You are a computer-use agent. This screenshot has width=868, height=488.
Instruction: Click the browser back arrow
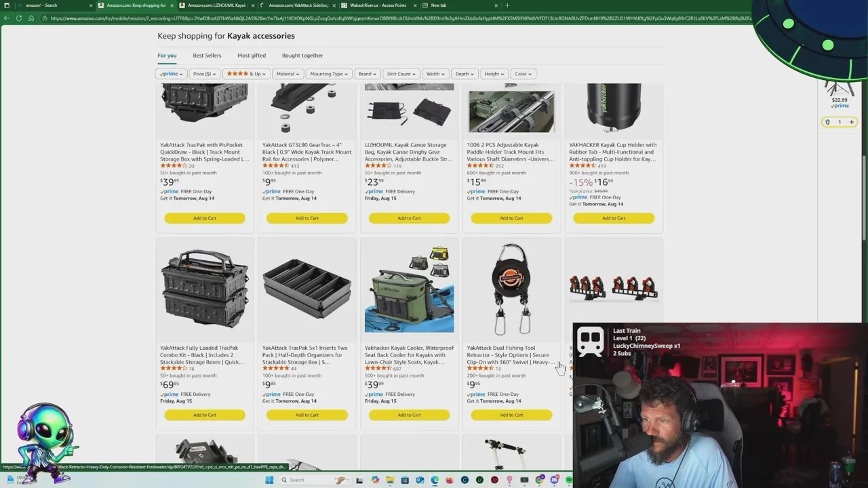pos(7,18)
